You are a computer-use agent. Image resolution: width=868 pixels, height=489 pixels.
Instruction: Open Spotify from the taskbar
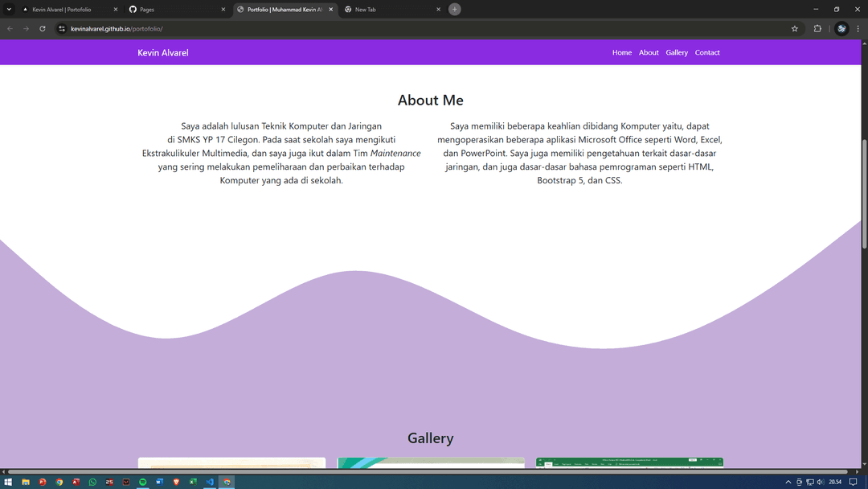pyautogui.click(x=143, y=482)
